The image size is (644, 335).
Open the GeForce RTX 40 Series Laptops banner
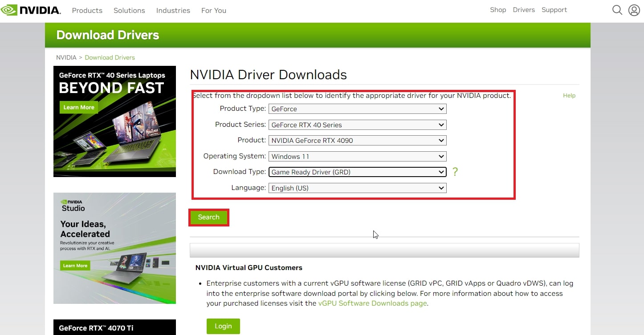pos(114,121)
